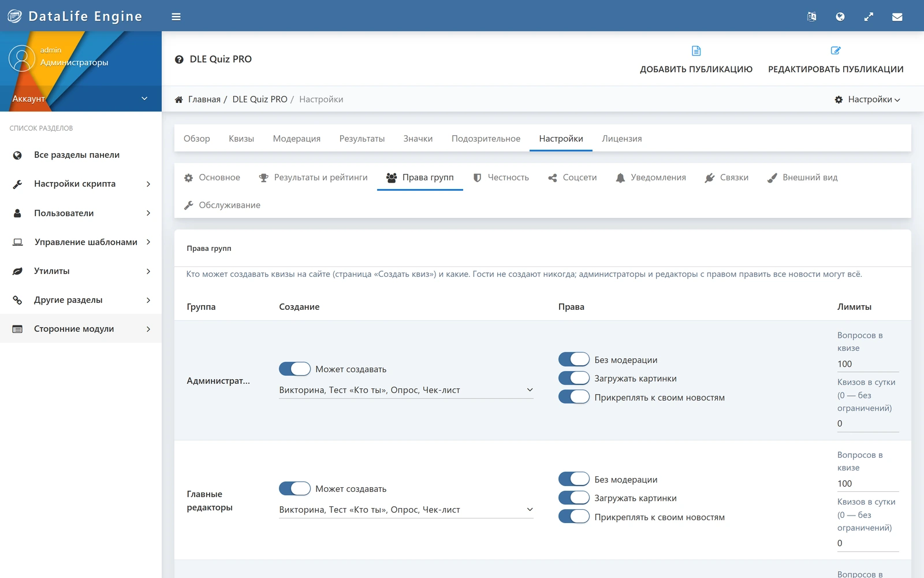The width and height of the screenshot is (924, 578).
Task: Follow the DLE Quiz PRO breadcrumb link
Action: (x=260, y=99)
